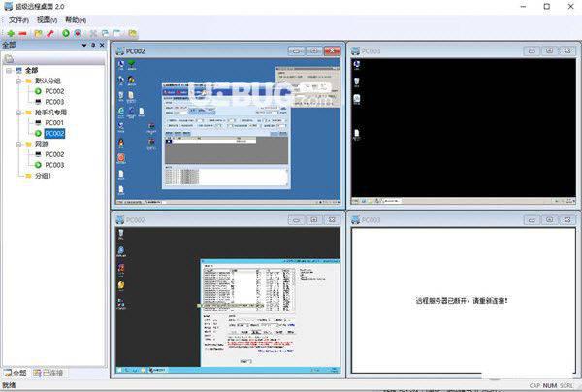Switch to the 已连接 tab
Viewport: 582px width, 392px height.
(48, 373)
